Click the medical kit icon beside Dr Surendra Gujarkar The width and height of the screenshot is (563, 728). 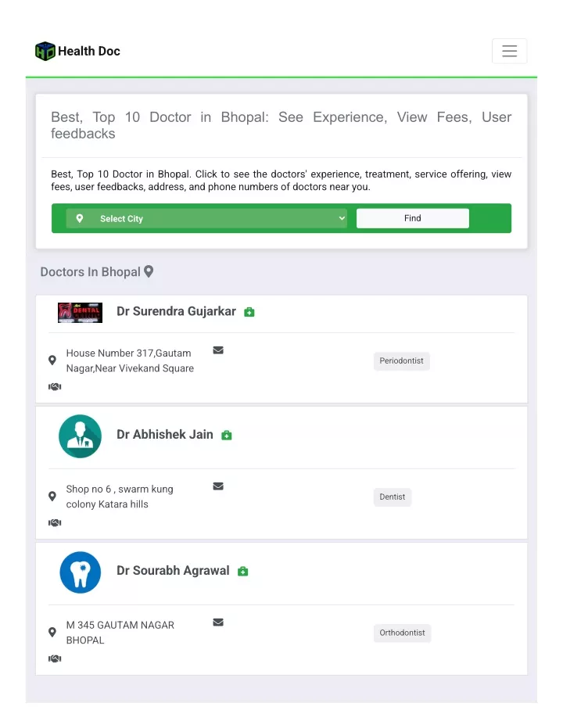249,312
